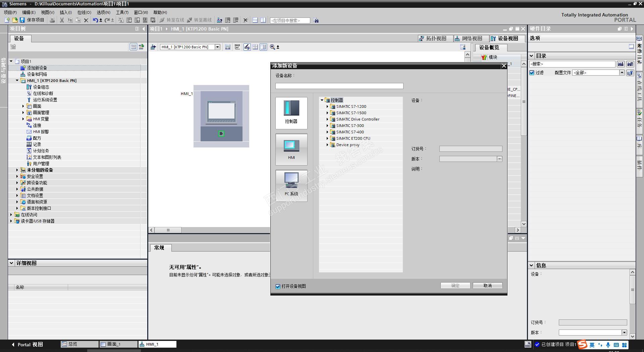This screenshot has height=352, width=644.
Task: Expand the SIMATIC S7-400 folder
Action: click(x=327, y=132)
